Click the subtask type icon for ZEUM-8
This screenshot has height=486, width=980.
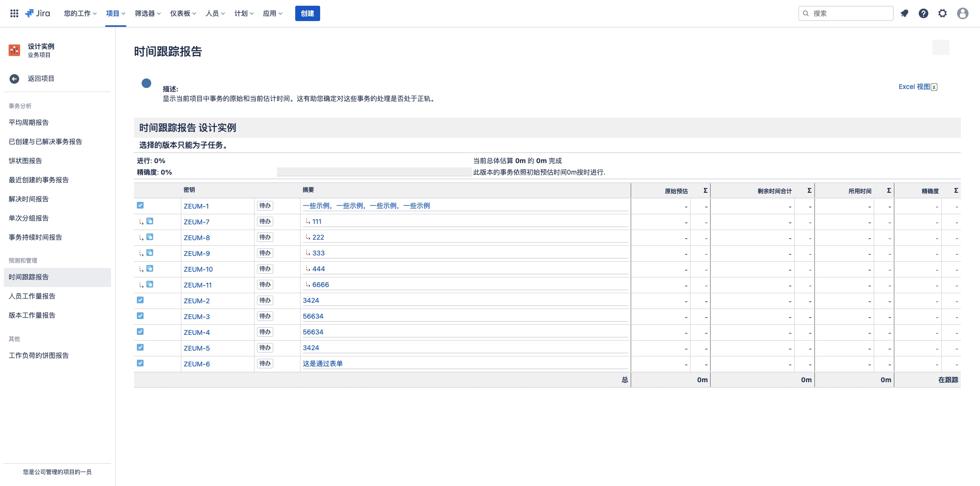coord(150,237)
